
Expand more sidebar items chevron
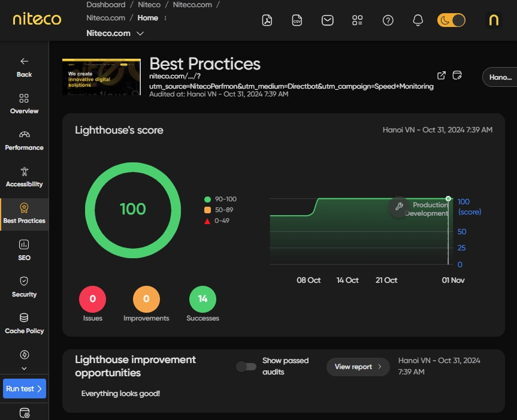(x=24, y=368)
